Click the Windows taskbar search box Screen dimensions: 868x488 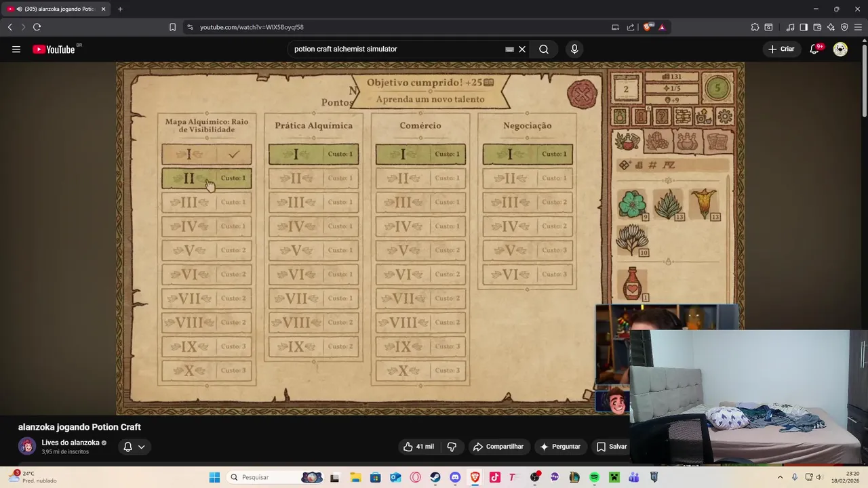tap(275, 477)
